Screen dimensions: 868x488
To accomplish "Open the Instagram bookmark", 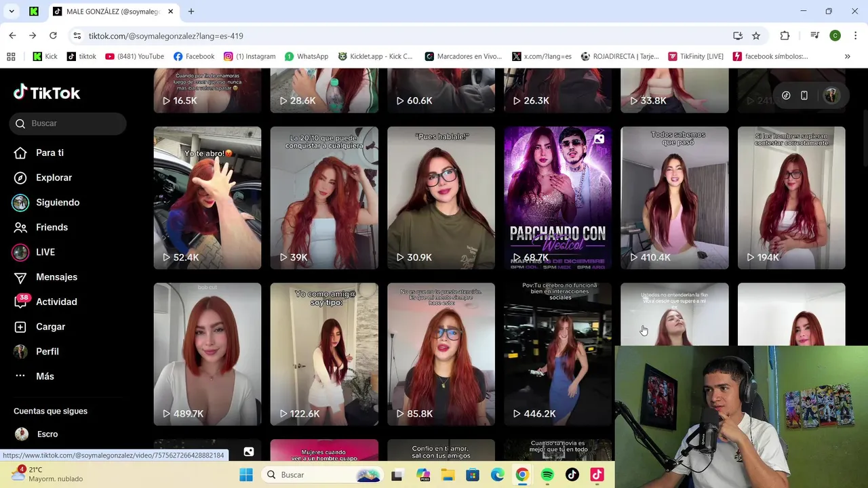I will [250, 56].
